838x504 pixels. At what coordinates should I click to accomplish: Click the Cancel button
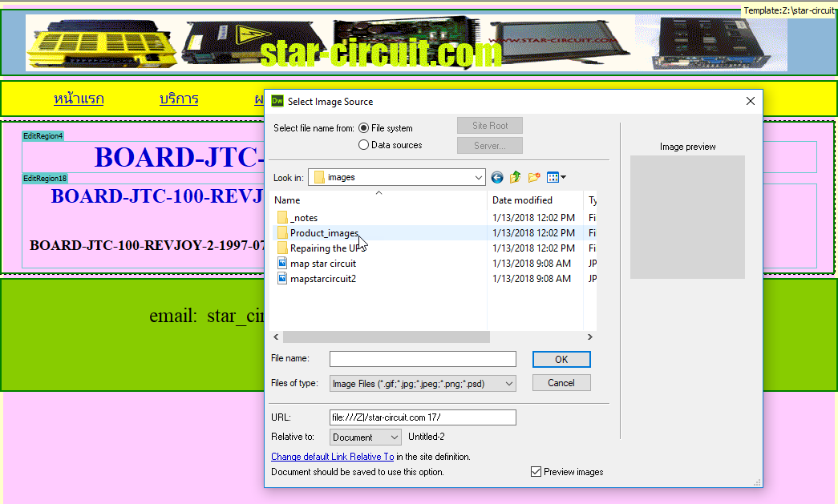click(x=561, y=383)
